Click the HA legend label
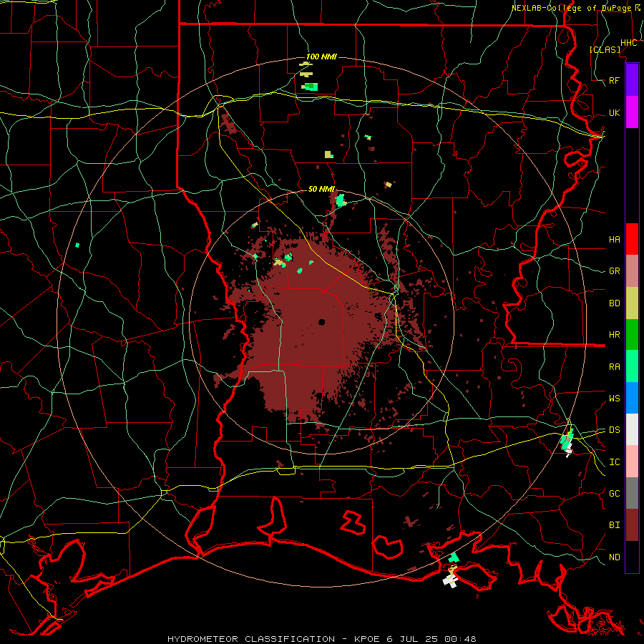Viewport: 644px width, 644px height. (614, 240)
